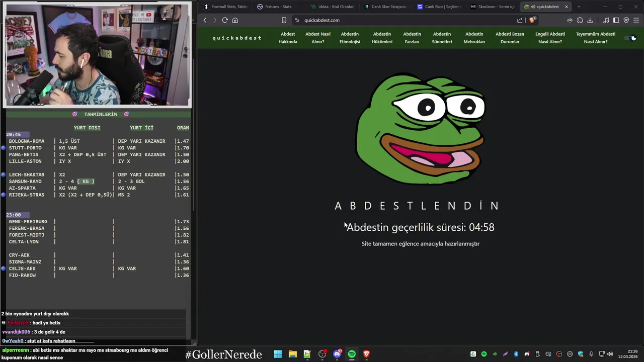This screenshot has height=362, width=644.
Task: Switch to the Canlı Skor Tarayıcısı tab
Action: click(385, 7)
